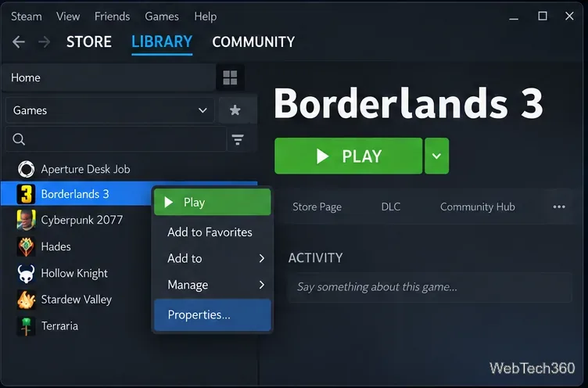Click the Cyberpunk 2077 game icon
The image size is (588, 388).
point(27,220)
